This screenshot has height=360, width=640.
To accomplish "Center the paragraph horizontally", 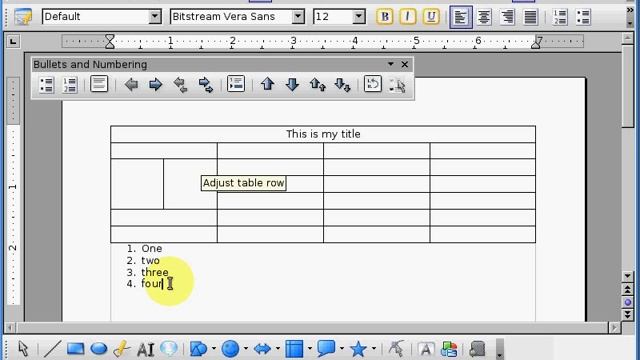I will [x=484, y=17].
